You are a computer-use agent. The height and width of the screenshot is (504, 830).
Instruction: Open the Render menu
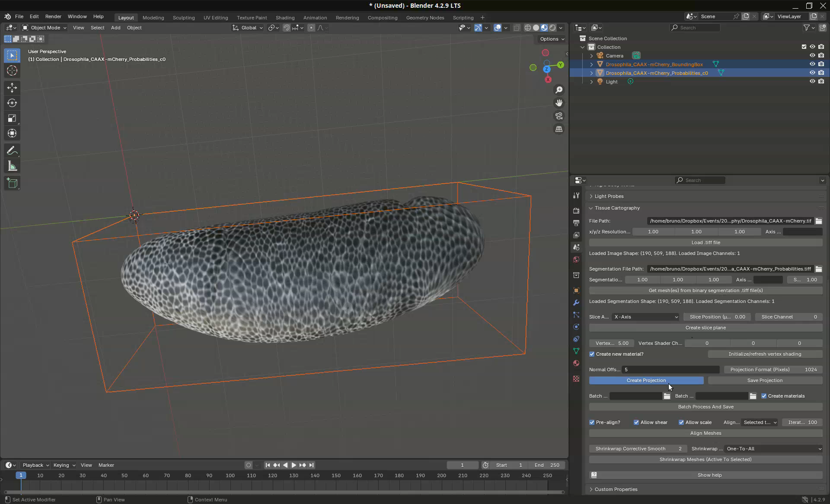pyautogui.click(x=53, y=16)
